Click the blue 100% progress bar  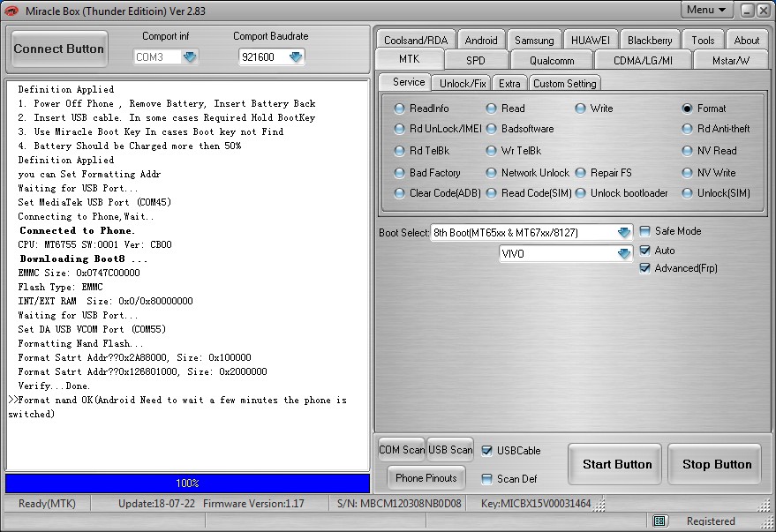(x=187, y=483)
